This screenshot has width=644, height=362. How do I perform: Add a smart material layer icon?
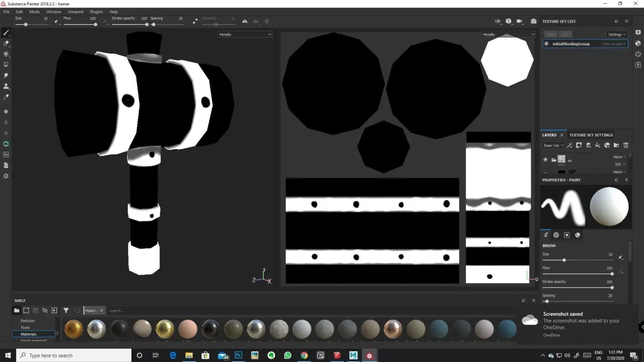coord(607,145)
